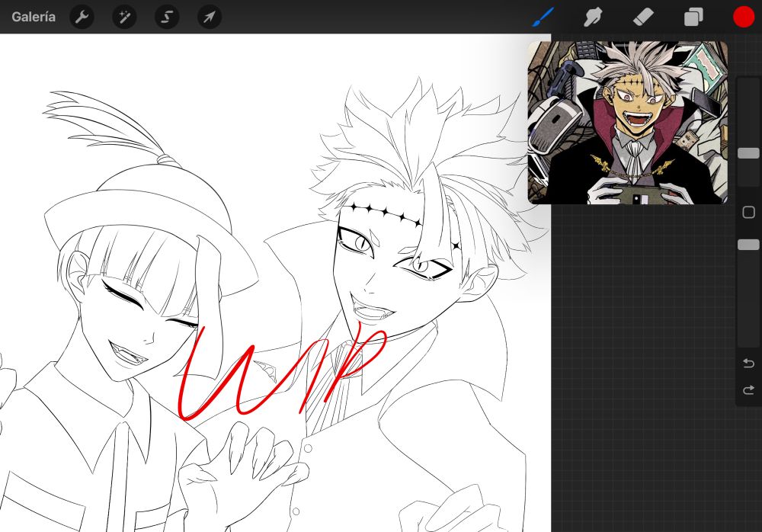762x532 pixels.
Task: Open the Layers panel
Action: coord(693,18)
